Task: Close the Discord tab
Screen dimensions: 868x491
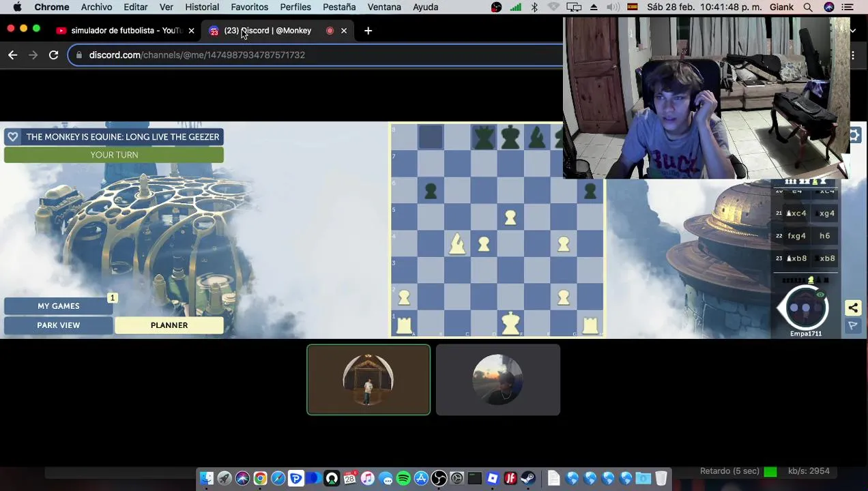Action: [344, 31]
